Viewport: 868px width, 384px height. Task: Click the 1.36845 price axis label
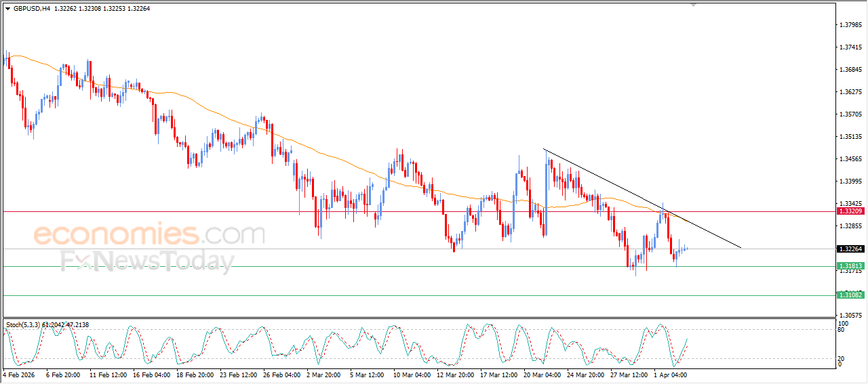coord(851,70)
